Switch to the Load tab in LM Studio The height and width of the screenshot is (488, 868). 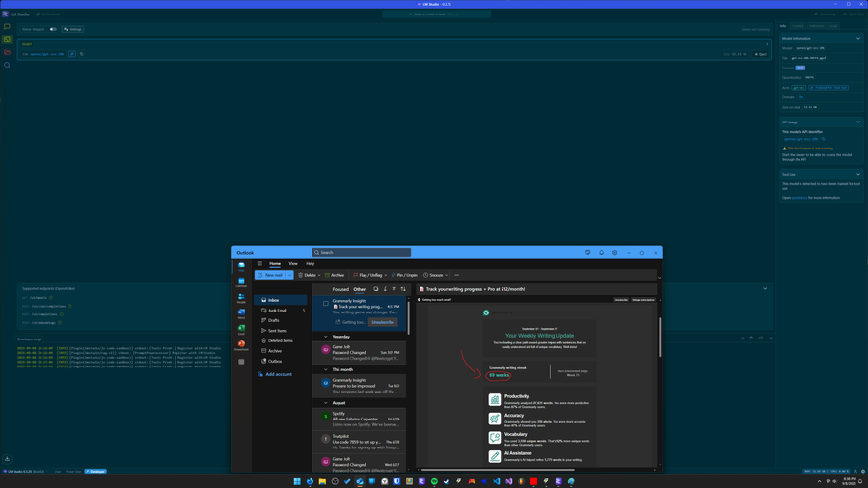(833, 26)
